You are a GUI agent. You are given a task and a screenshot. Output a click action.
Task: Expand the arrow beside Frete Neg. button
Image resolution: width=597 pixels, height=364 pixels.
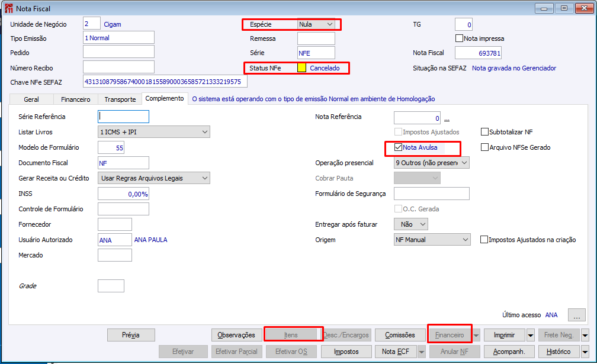click(x=585, y=335)
